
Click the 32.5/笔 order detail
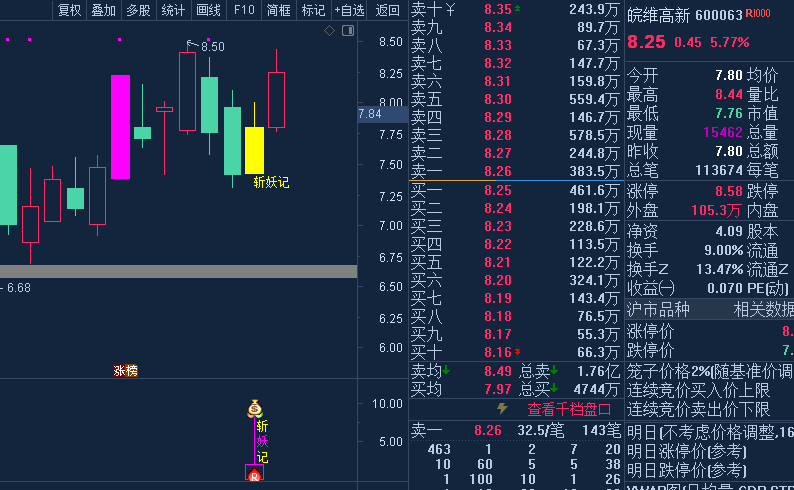[540, 430]
